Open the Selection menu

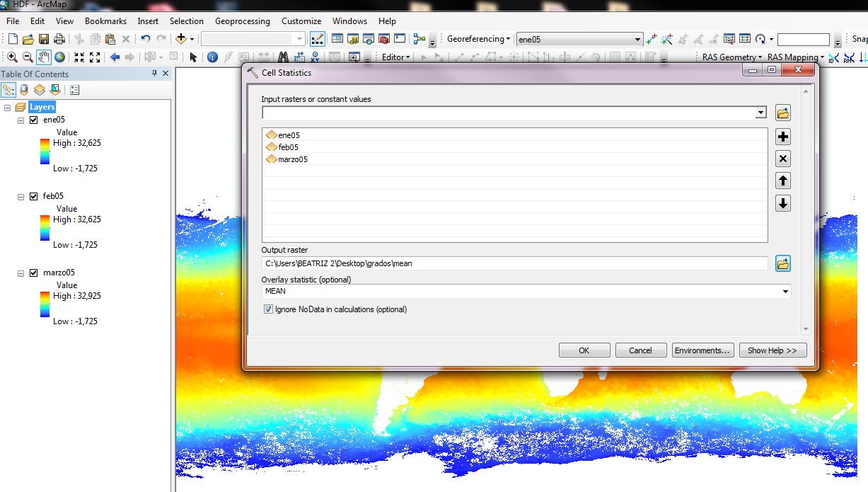point(187,21)
